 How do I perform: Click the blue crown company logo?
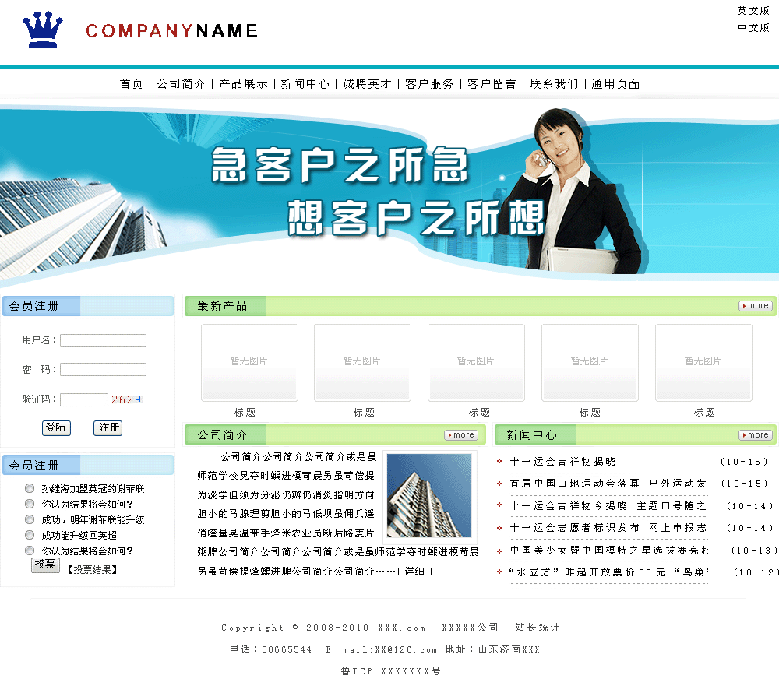[43, 30]
